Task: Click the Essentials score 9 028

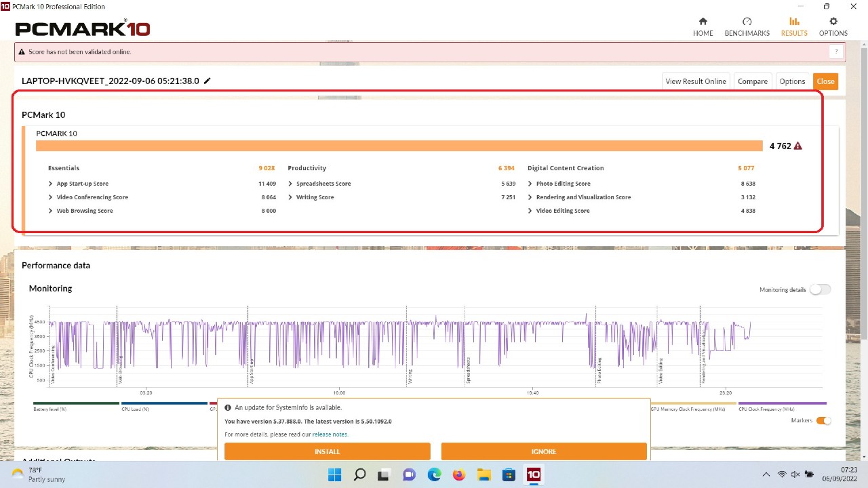Action: point(267,168)
